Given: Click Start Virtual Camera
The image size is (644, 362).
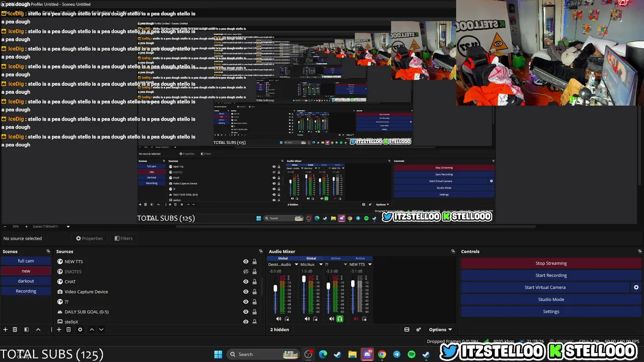Looking at the screenshot, I should tap(545, 287).
